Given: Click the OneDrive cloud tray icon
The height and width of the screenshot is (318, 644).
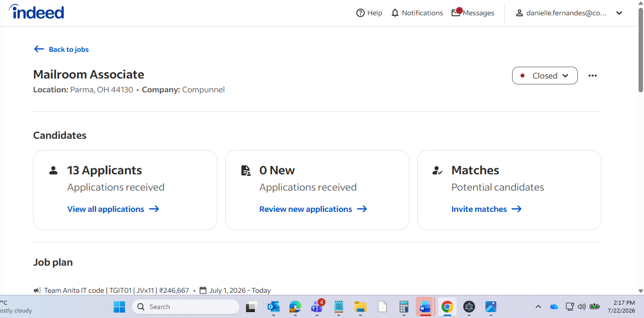Looking at the screenshot, I should coord(554,307).
